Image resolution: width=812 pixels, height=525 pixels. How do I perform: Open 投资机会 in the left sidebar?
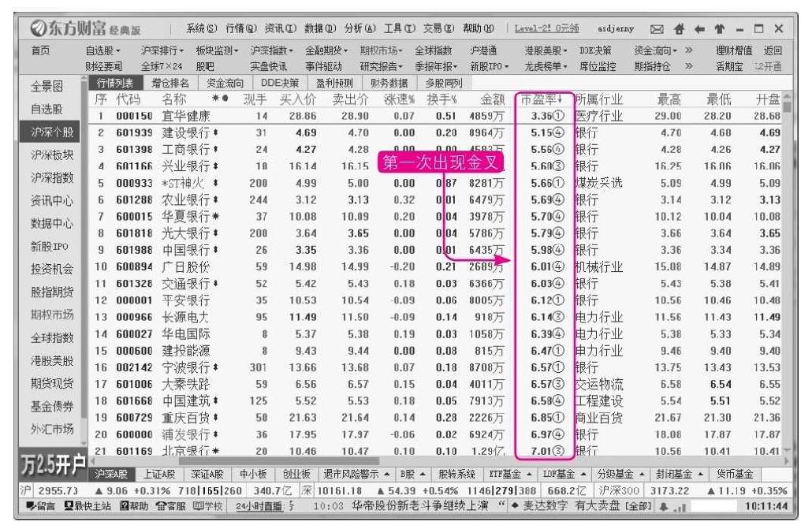51,270
